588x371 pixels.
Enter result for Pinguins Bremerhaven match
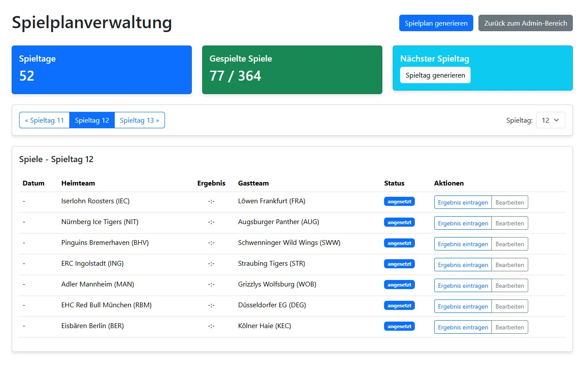click(463, 244)
